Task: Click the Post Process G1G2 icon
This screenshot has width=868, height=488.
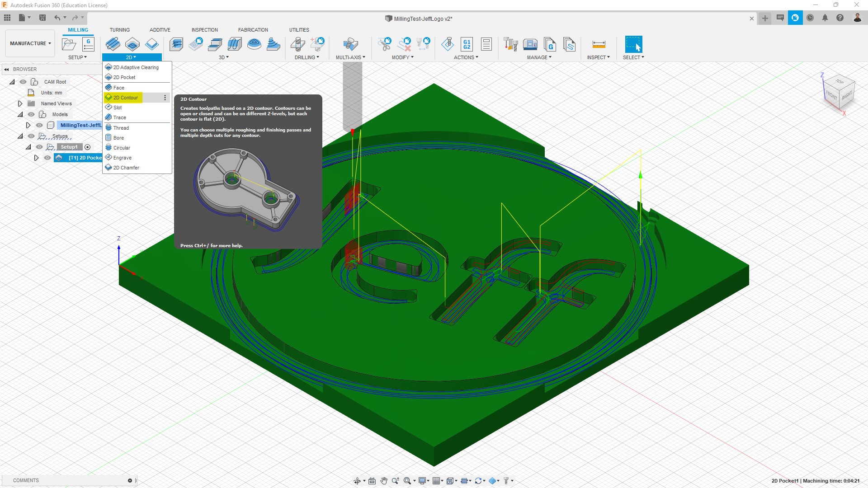Action: (467, 44)
